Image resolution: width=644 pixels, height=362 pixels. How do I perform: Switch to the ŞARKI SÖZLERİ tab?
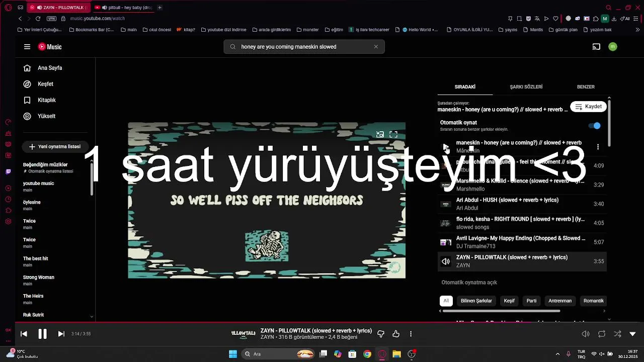pos(526,87)
